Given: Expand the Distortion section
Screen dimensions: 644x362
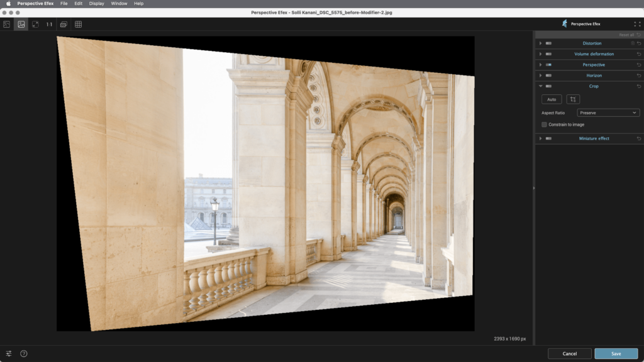Looking at the screenshot, I should 540,43.
